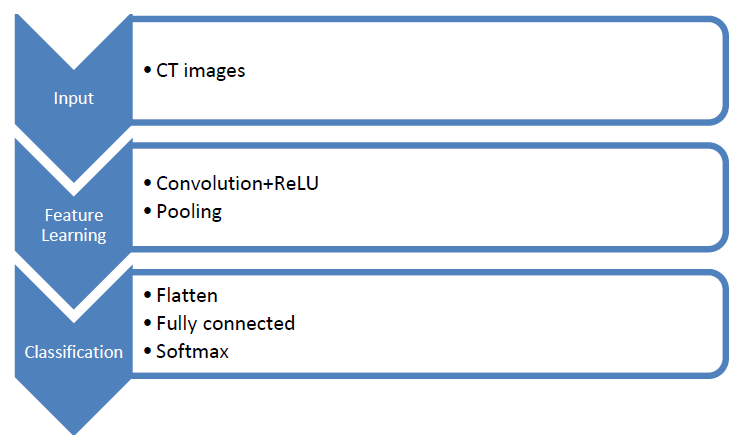Click the word images in top box
This screenshot has height=435, width=742.
tap(214, 71)
